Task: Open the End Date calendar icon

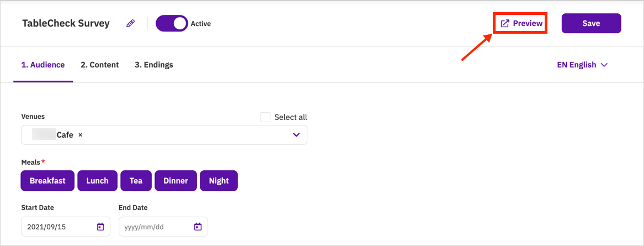Action: coord(198,227)
